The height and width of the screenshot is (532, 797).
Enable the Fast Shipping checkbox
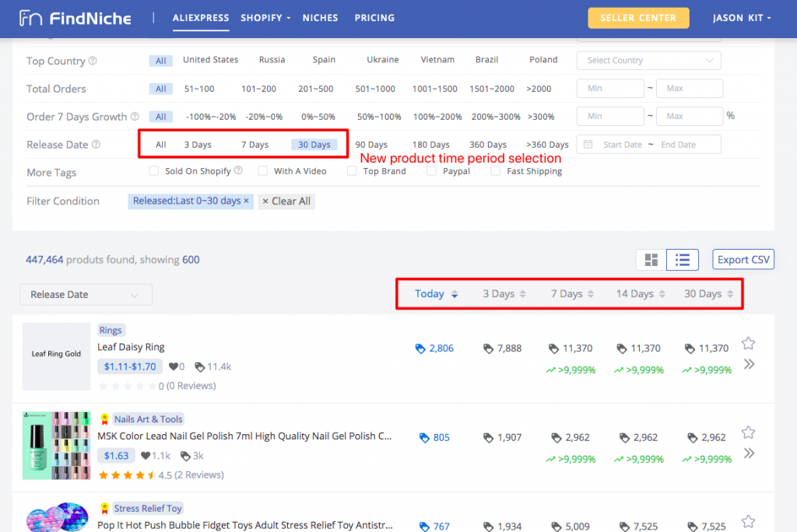pos(495,171)
